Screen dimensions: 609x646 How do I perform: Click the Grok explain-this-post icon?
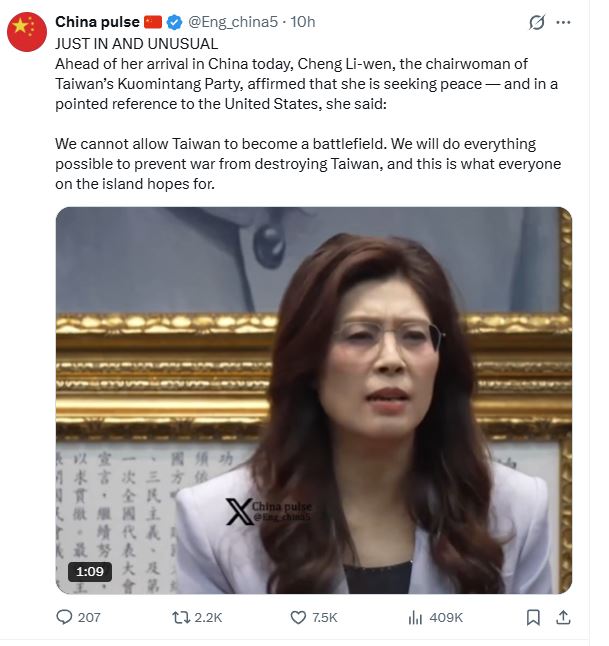click(537, 22)
